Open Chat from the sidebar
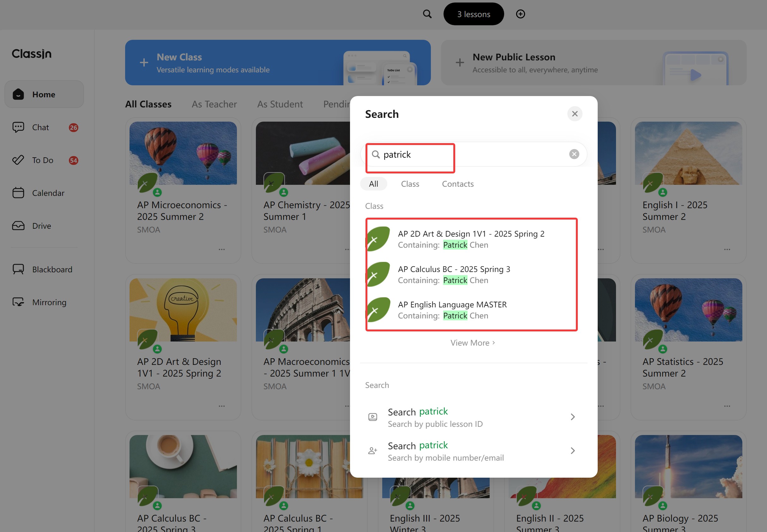Image resolution: width=767 pixels, height=532 pixels. point(41,127)
